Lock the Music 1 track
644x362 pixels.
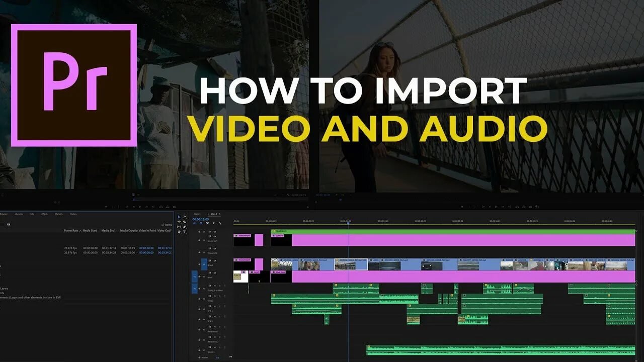pos(199,350)
